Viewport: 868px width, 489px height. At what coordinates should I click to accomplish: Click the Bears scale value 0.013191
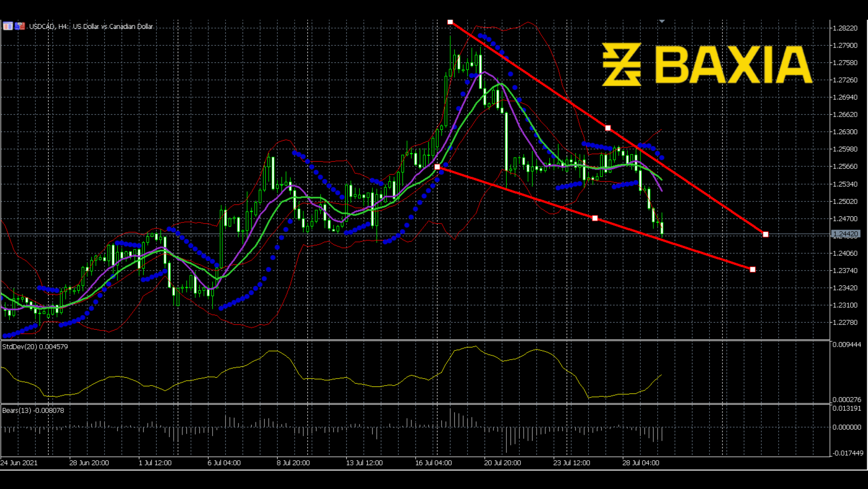coord(846,408)
